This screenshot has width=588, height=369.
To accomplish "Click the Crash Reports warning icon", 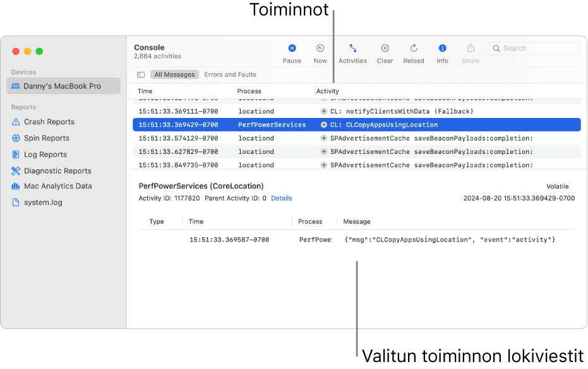I will coord(16,122).
